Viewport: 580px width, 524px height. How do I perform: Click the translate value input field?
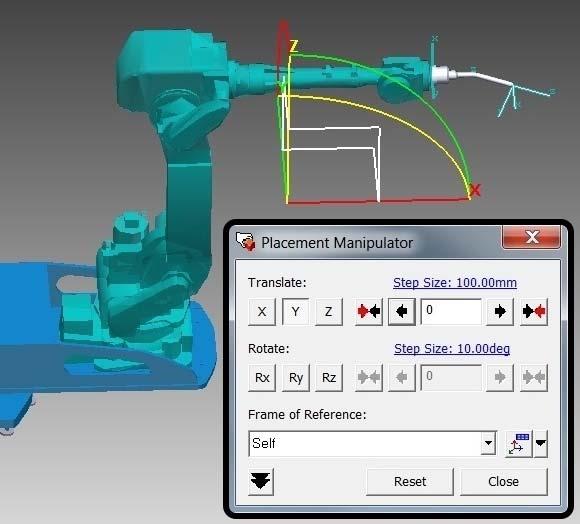coord(451,312)
